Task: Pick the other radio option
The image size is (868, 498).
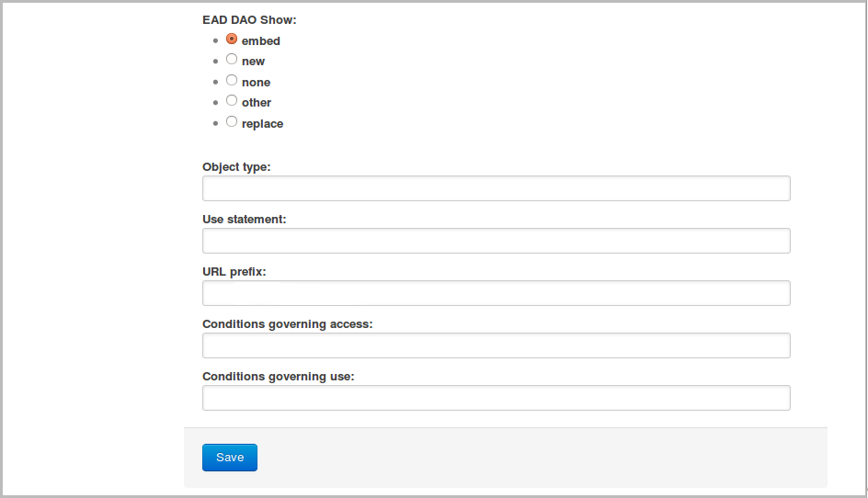Action: (232, 101)
